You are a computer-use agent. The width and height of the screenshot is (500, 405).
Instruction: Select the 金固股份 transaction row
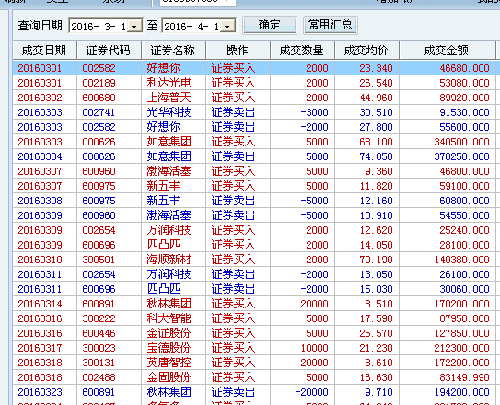tap(254, 377)
